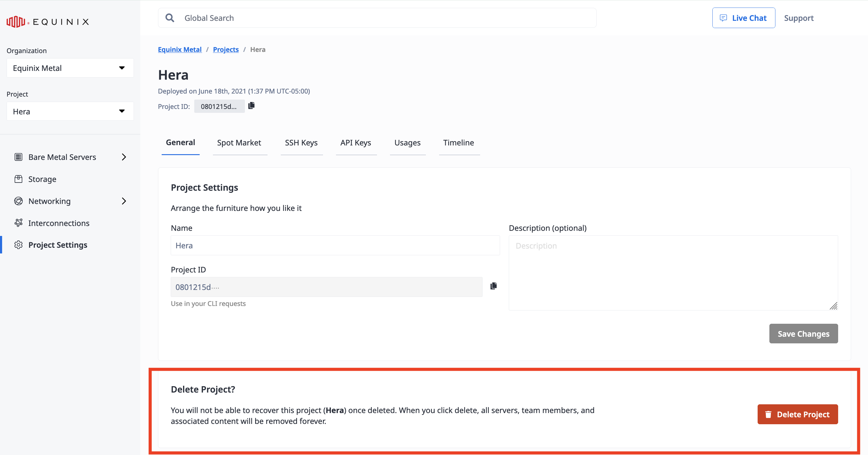Screen dimensions: 868x455
Task: Click the 0801215d... Project ID badge
Action: [219, 107]
